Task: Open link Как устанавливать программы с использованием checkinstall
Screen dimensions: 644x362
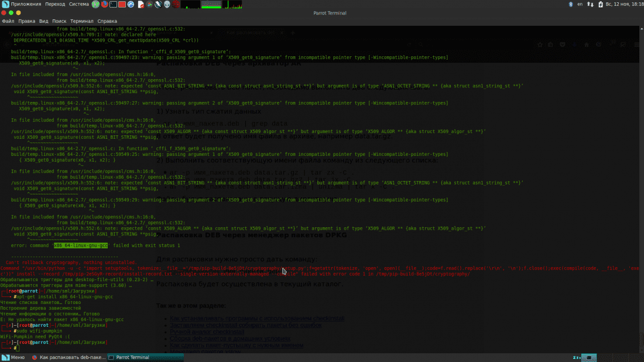Action: coord(257,319)
